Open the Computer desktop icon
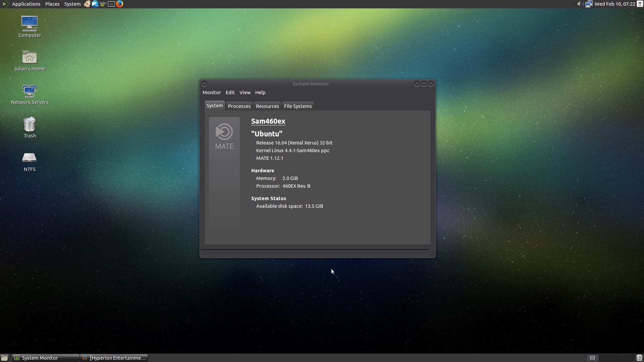Screen dimensions: 644x362 coord(30,27)
